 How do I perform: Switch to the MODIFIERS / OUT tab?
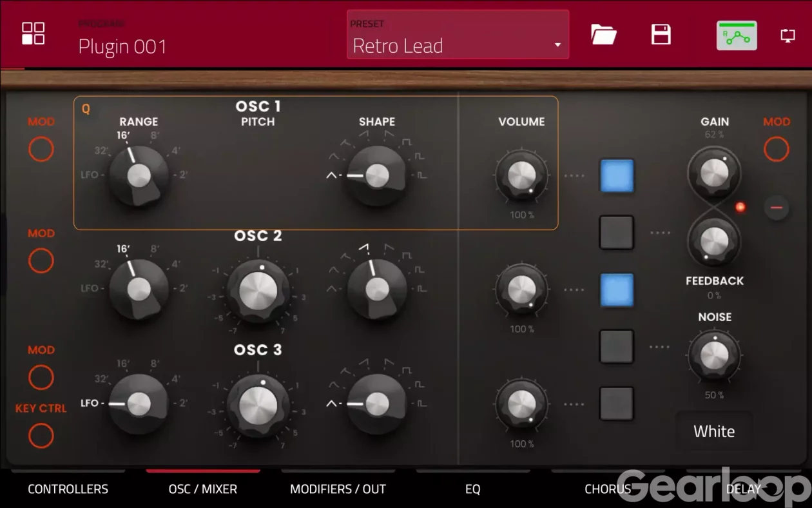coord(338,489)
